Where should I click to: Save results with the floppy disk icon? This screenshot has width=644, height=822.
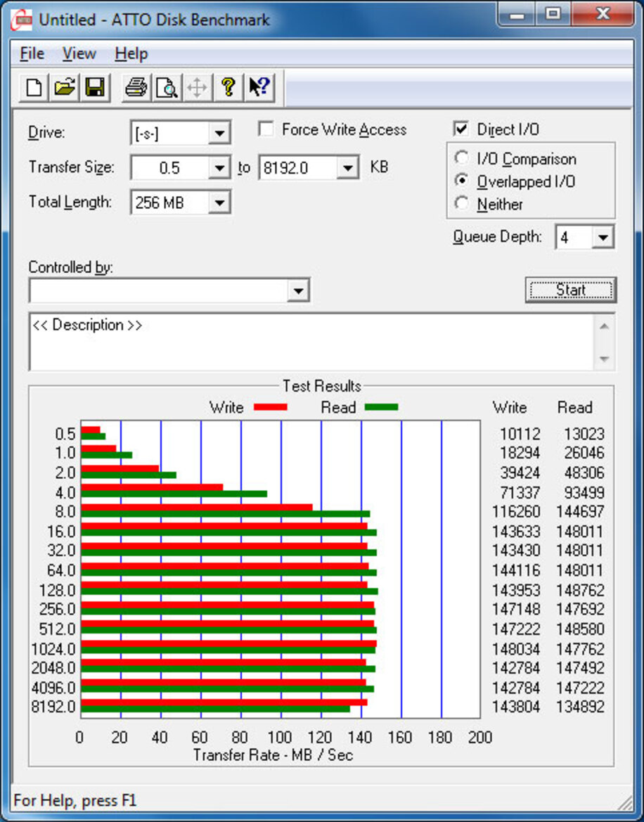click(x=95, y=87)
